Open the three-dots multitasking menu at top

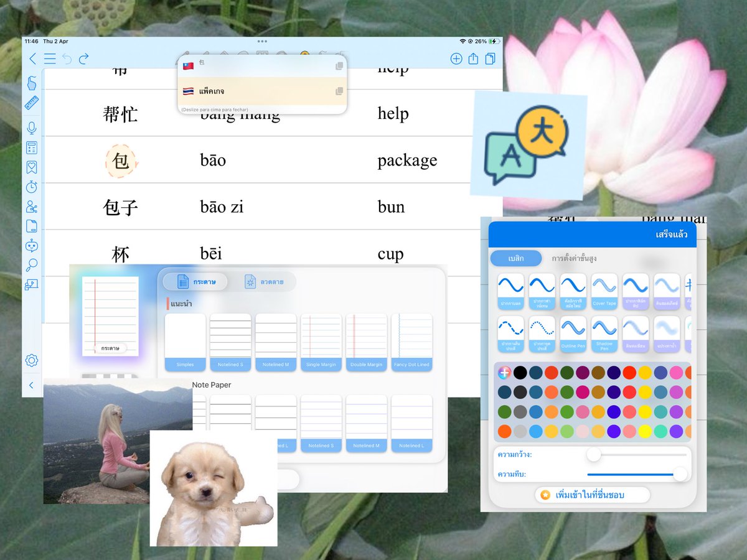click(x=261, y=42)
